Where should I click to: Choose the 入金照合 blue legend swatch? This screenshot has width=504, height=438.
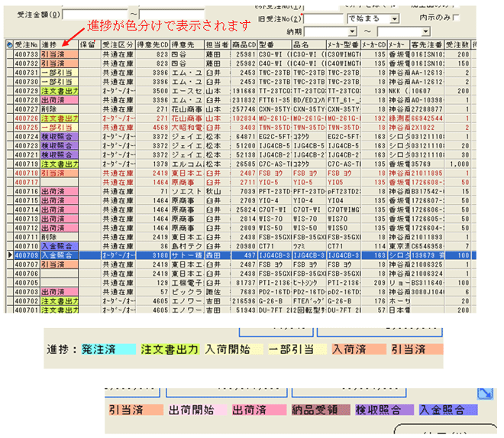point(446,410)
